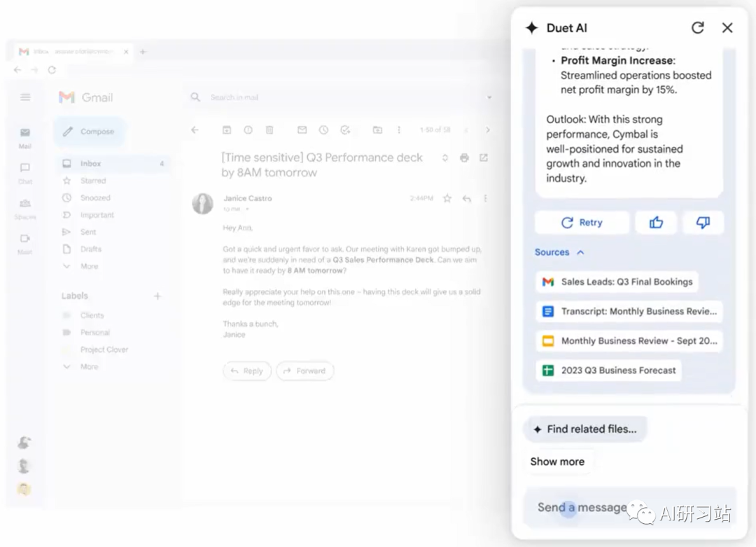
Task: Reload the browser page
Action: 52,70
